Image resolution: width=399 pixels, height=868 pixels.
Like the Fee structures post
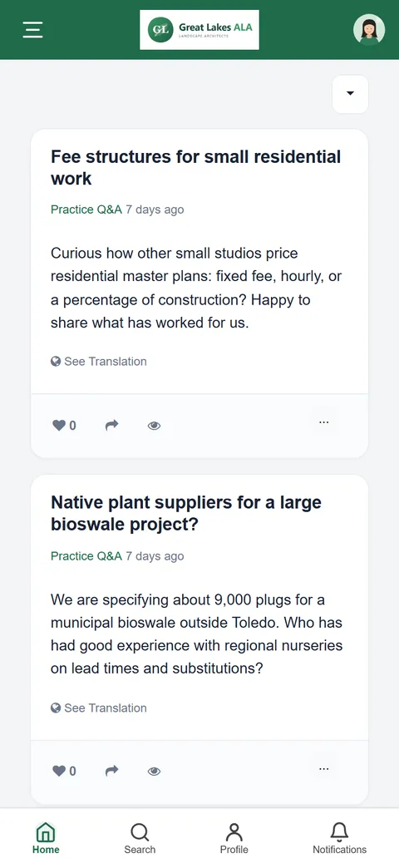point(64,425)
